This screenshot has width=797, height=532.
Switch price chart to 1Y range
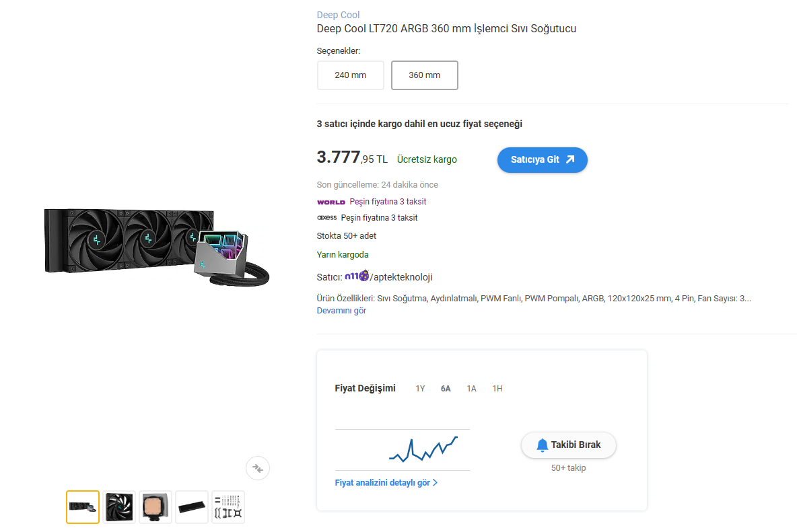420,388
